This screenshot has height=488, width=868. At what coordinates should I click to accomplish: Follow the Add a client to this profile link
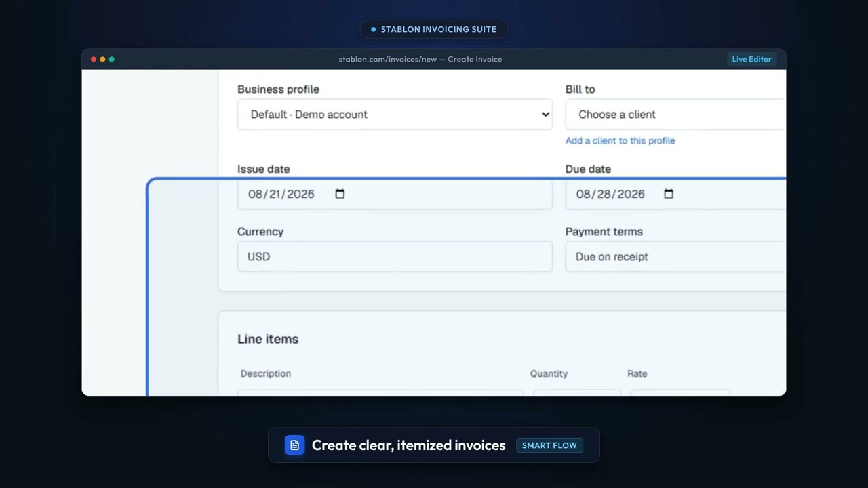pos(620,140)
